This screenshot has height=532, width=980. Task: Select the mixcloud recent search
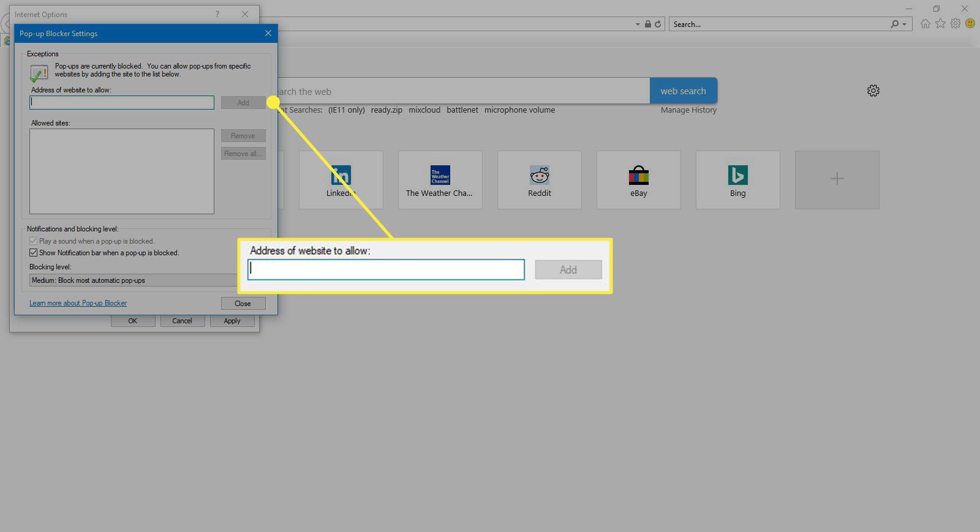[x=424, y=110]
